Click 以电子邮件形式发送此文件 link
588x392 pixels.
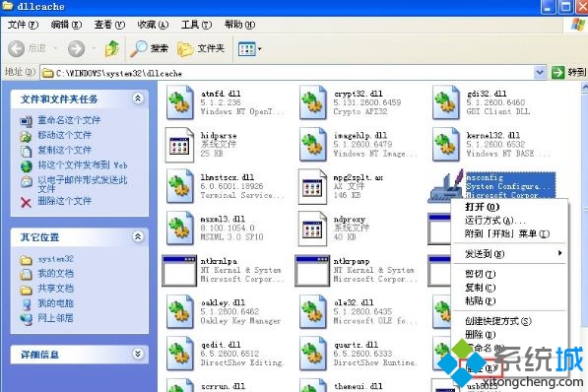click(x=83, y=184)
